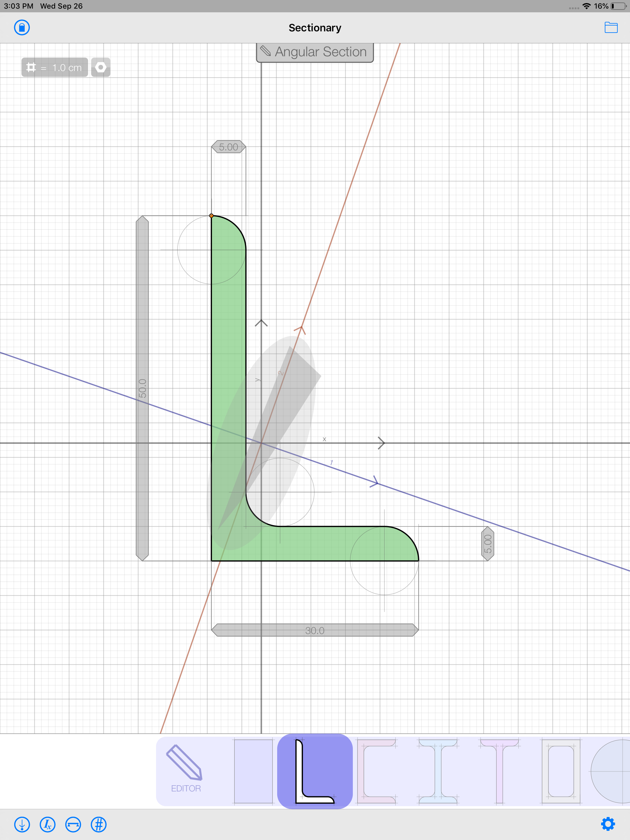The image size is (630, 840).
Task: Select the highlighted L-section tab
Action: [x=315, y=771]
